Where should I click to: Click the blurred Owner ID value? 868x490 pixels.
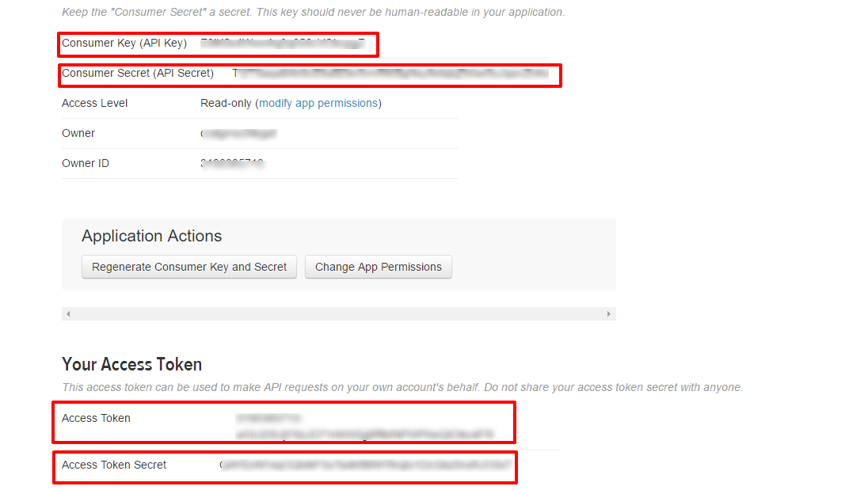coord(232,164)
